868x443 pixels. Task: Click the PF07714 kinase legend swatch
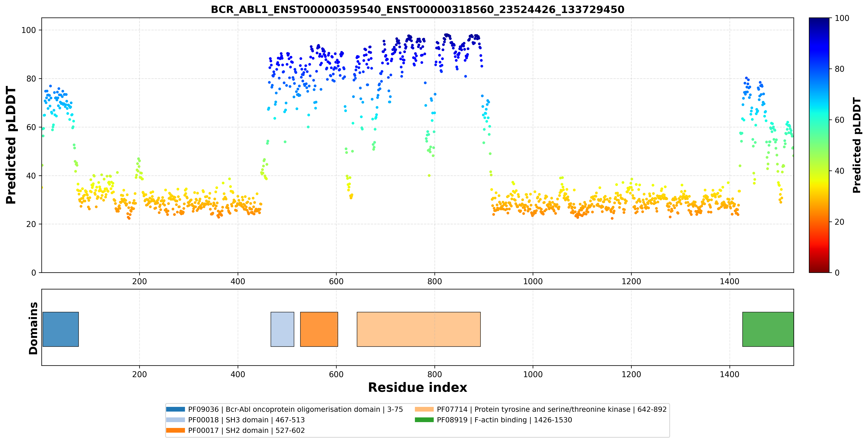coord(424,409)
